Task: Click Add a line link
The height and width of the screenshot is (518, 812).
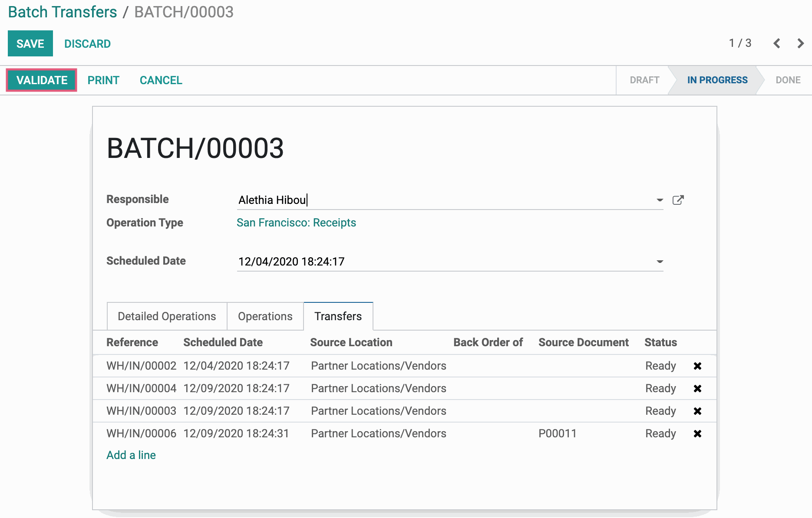Action: tap(131, 455)
